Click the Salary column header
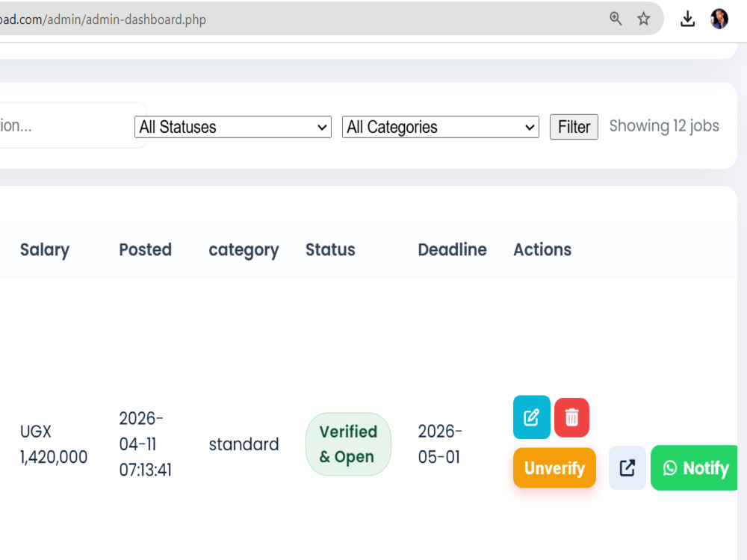747x560 pixels. (45, 249)
